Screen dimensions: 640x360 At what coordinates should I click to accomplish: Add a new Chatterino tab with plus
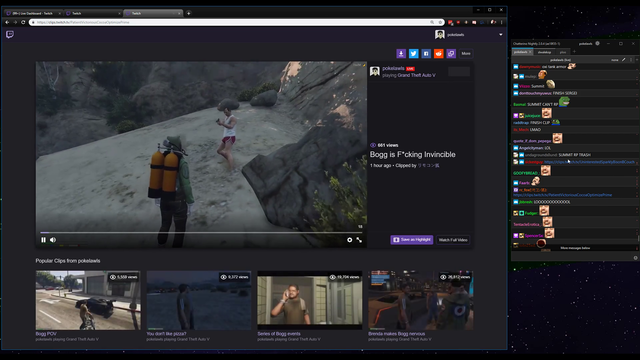click(574, 52)
